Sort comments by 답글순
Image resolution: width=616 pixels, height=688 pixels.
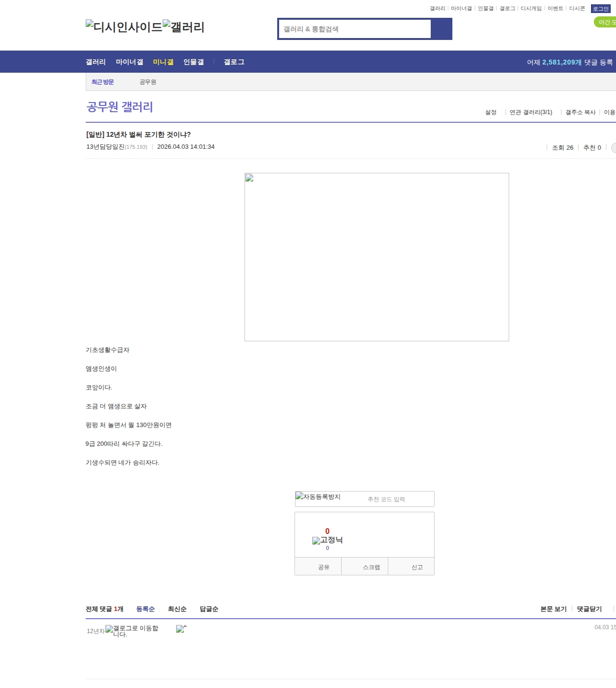coord(209,609)
